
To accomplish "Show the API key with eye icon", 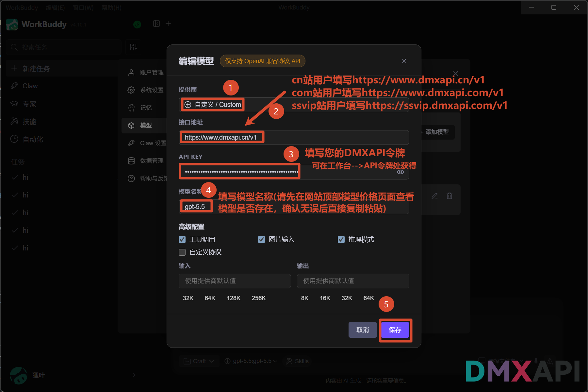I will point(400,172).
